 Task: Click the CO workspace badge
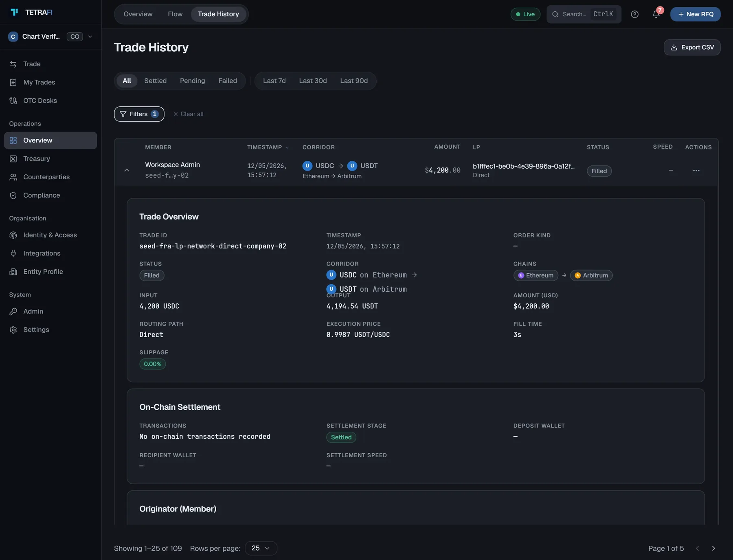click(x=75, y=37)
